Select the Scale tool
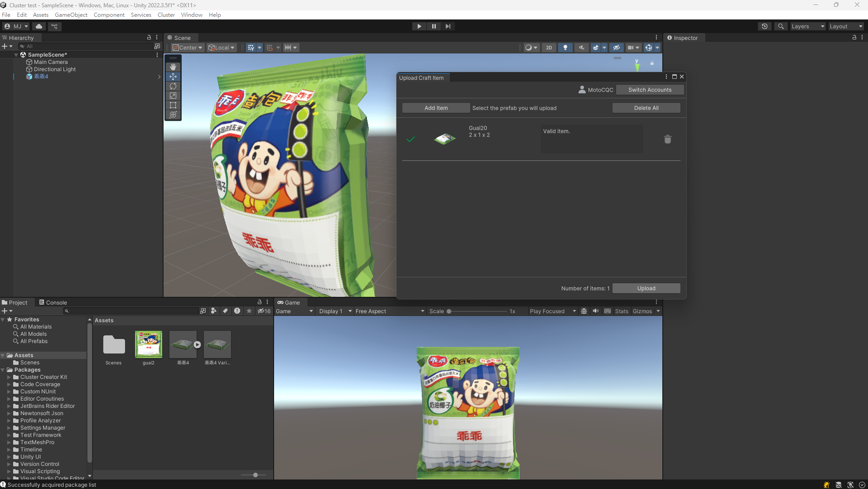The height and width of the screenshot is (489, 868). (173, 96)
